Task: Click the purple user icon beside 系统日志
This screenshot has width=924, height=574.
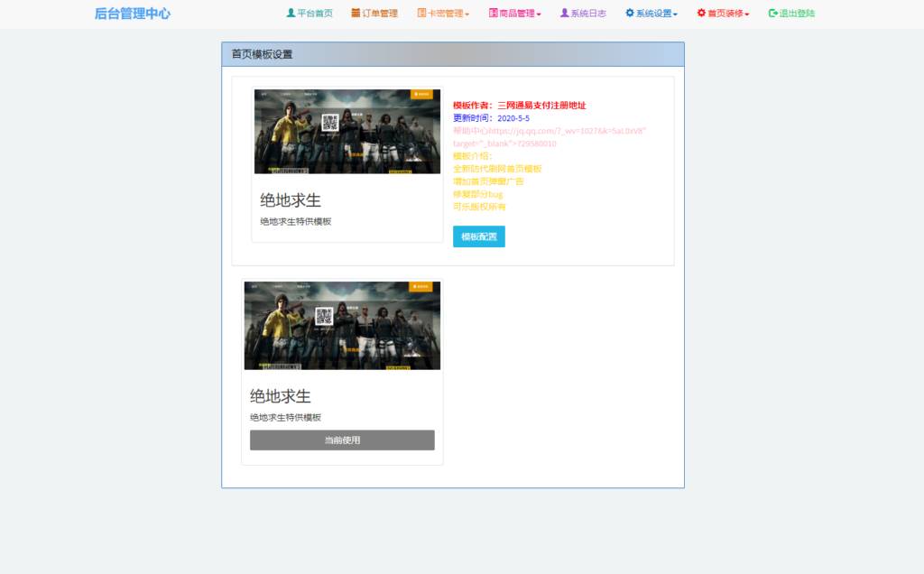Action: coord(565,13)
